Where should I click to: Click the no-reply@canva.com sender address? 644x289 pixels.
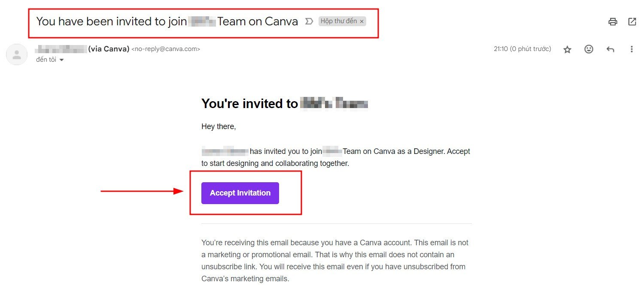pos(166,49)
